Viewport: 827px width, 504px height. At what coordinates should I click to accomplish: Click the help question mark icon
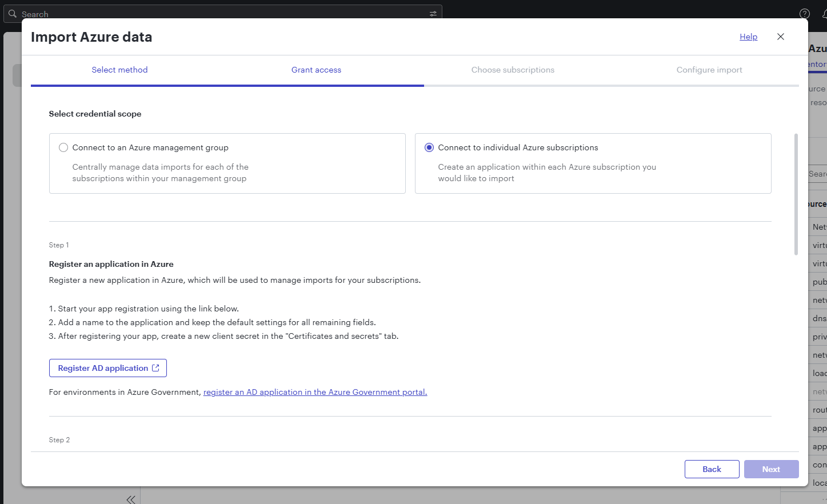pyautogui.click(x=804, y=14)
